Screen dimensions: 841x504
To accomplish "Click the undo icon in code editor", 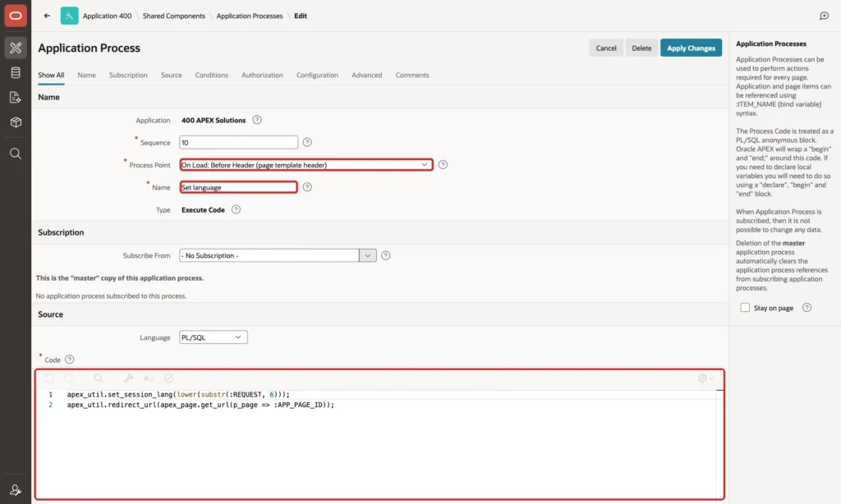I will pyautogui.click(x=48, y=378).
